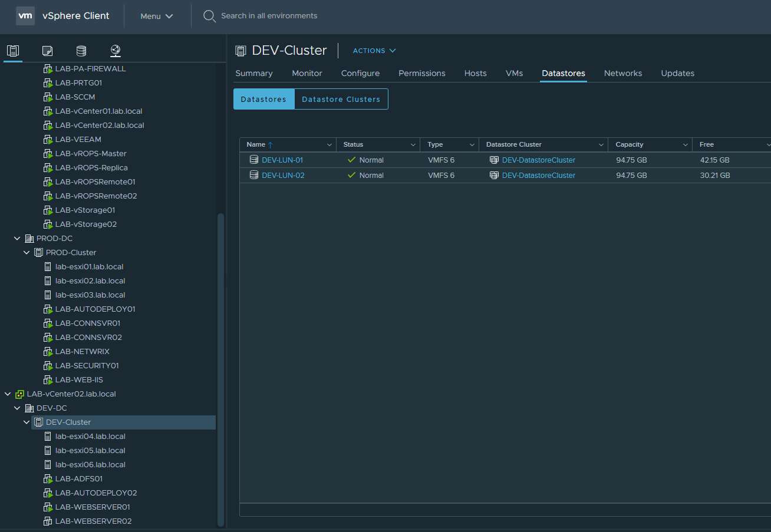Open the Actions menu for DEV-Cluster
This screenshot has height=532, width=771.
click(x=374, y=51)
